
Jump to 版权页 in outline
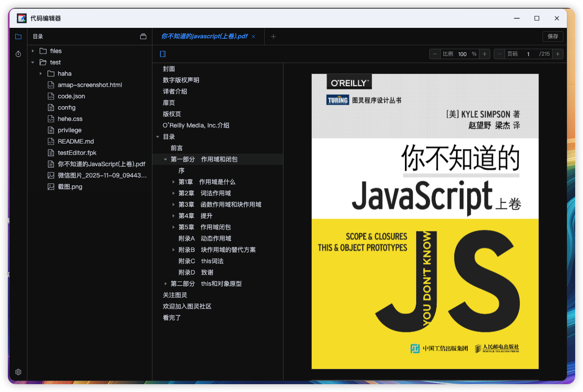(172, 114)
